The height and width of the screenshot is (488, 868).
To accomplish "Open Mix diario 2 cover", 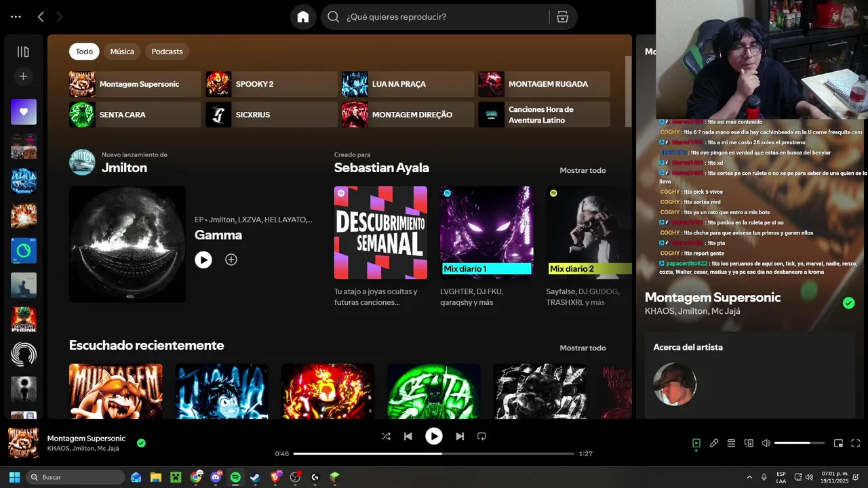I will coord(589,232).
